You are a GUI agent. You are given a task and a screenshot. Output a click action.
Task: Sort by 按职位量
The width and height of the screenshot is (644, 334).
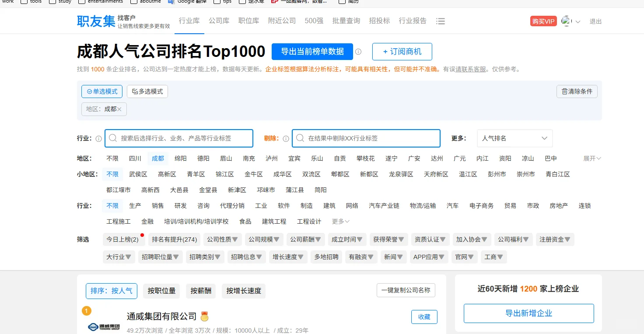[x=162, y=291]
